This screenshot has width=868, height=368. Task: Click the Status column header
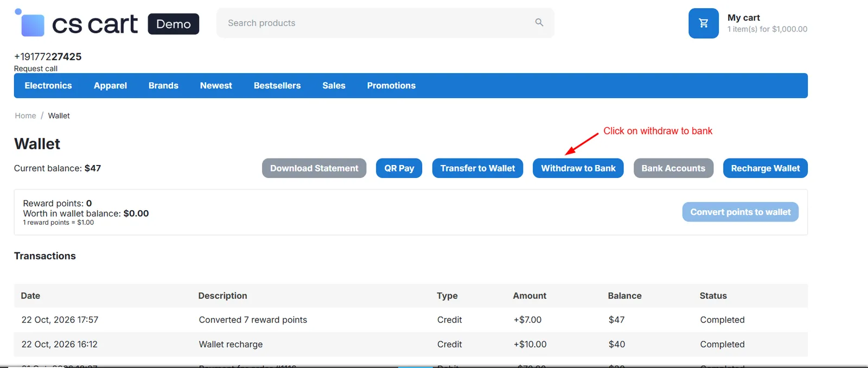click(x=713, y=296)
